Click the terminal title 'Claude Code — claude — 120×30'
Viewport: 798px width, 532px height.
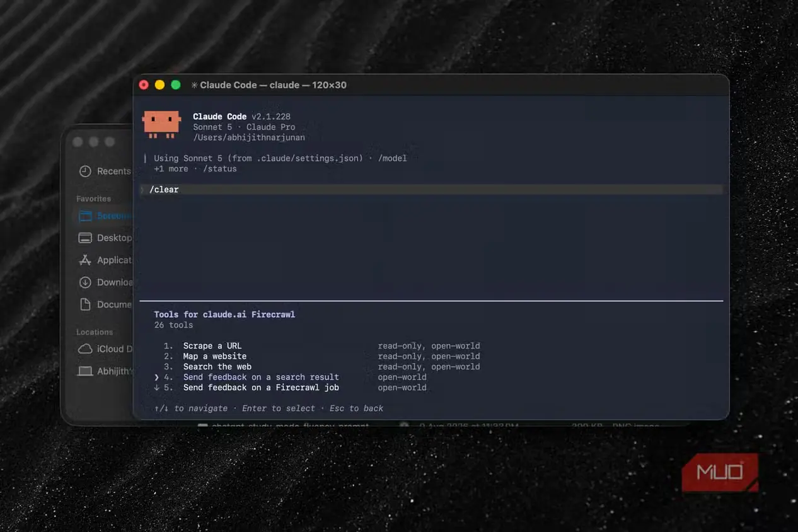point(273,85)
